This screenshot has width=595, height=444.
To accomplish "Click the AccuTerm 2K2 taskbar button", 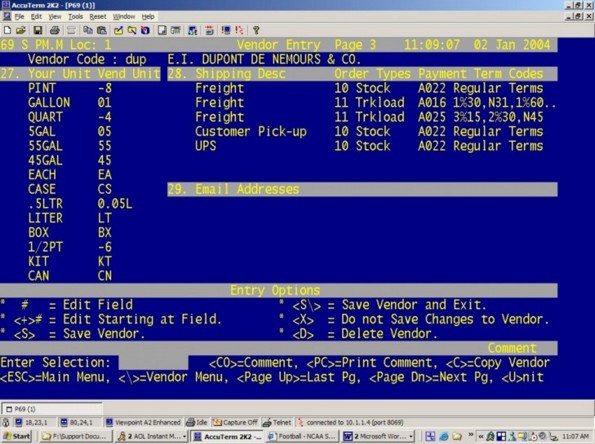I will (227, 436).
